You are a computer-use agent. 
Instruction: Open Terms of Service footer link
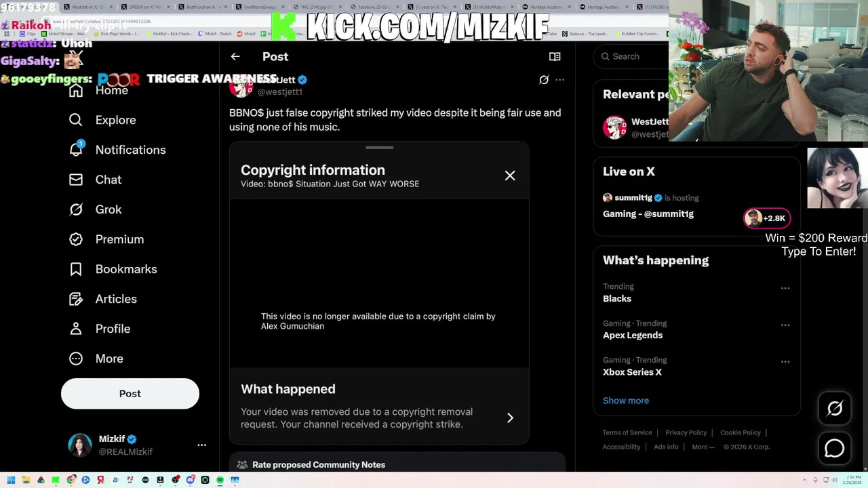coord(627,432)
